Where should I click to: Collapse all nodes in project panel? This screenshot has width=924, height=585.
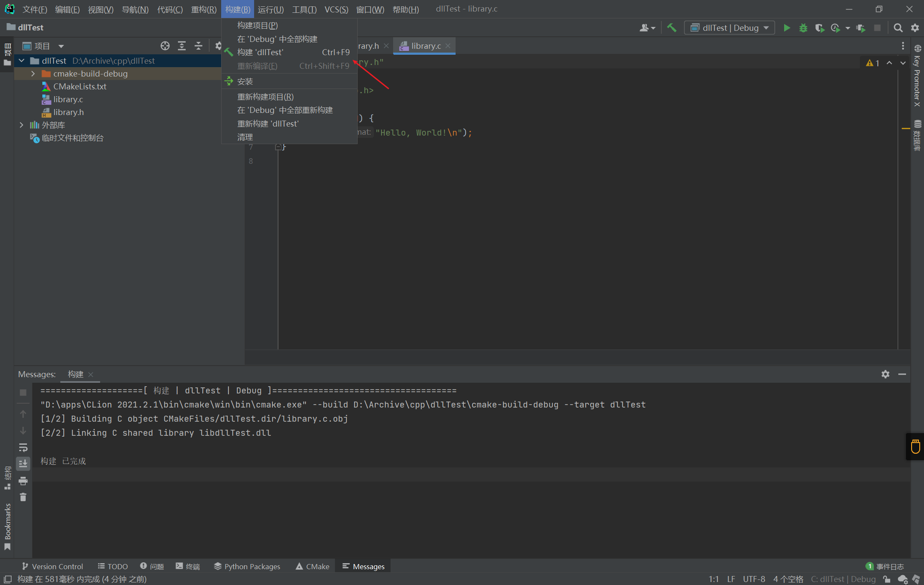coord(198,46)
